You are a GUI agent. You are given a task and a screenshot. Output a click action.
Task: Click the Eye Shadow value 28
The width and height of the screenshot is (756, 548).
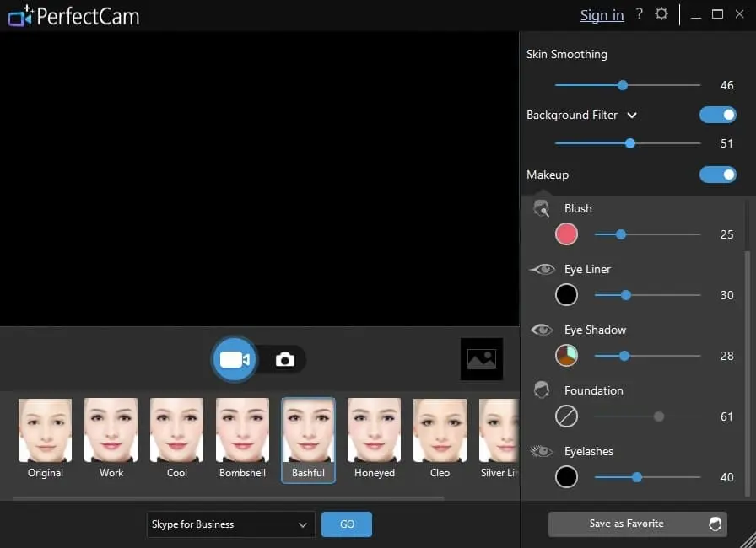[726, 356]
